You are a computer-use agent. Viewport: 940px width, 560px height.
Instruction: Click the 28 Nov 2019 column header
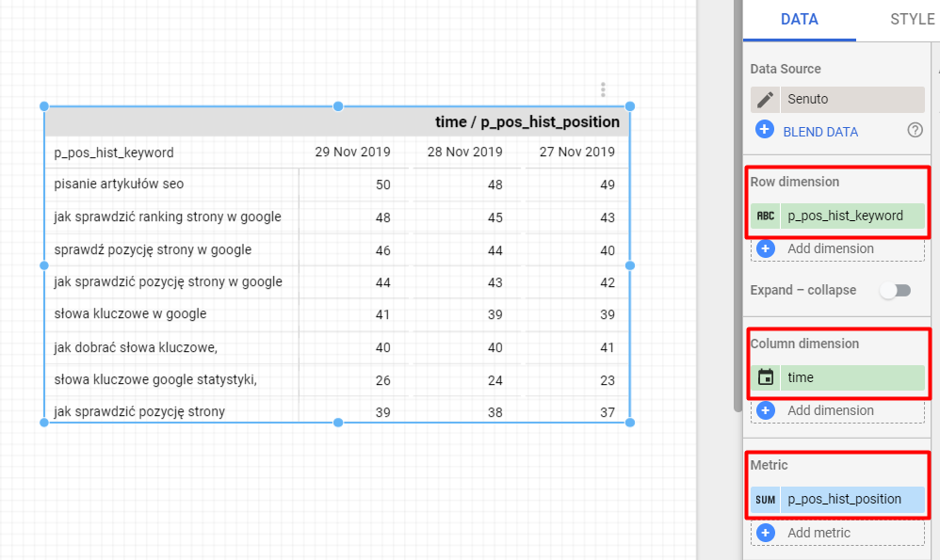(464, 152)
